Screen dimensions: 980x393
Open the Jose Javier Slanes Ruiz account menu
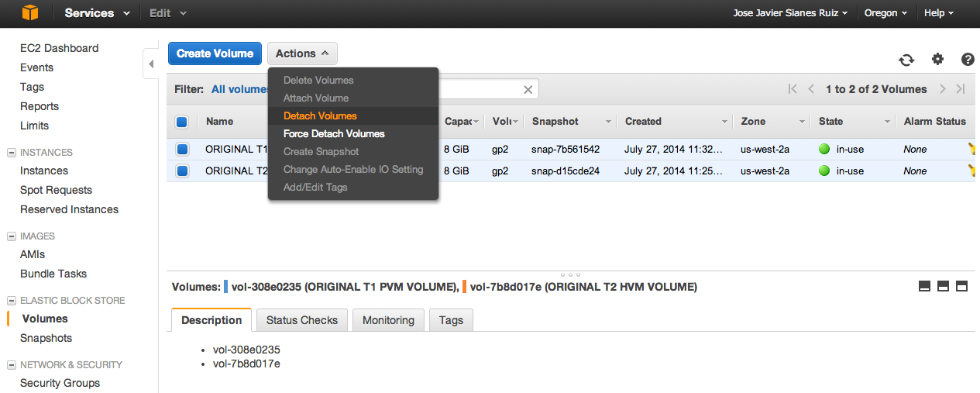tap(790, 13)
